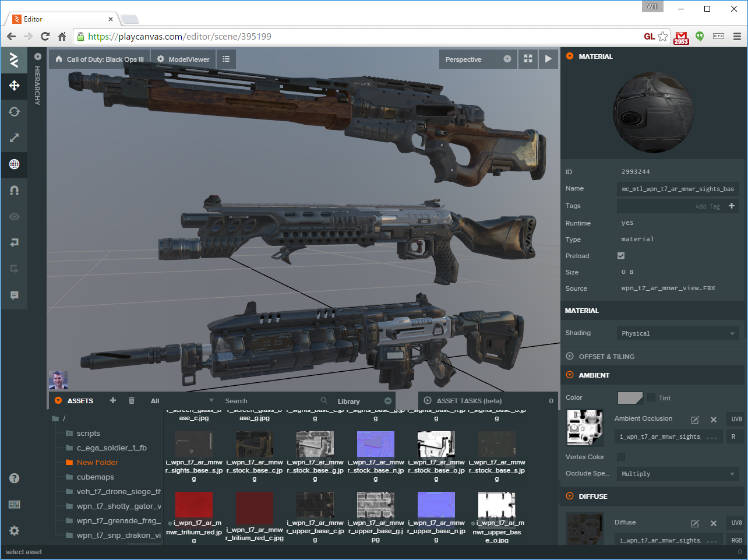This screenshot has height=560, width=748.
Task: Open the Shading Physical dropdown
Action: [x=678, y=333]
